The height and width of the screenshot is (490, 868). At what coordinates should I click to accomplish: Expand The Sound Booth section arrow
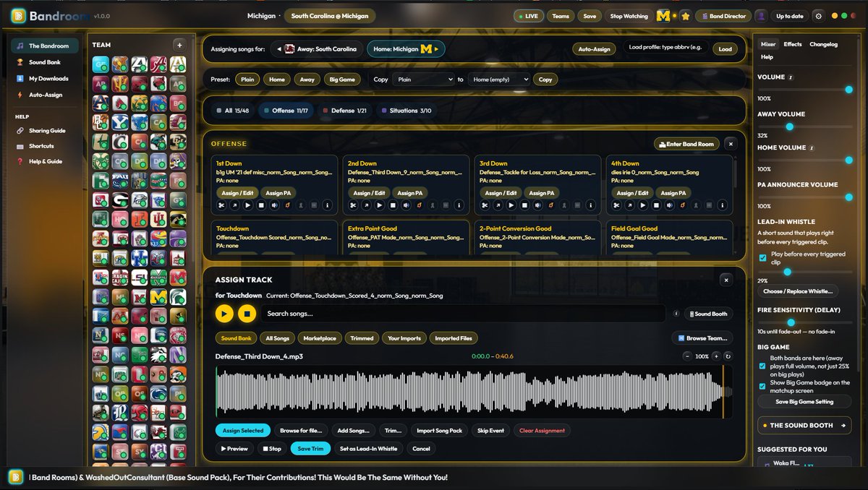843,426
